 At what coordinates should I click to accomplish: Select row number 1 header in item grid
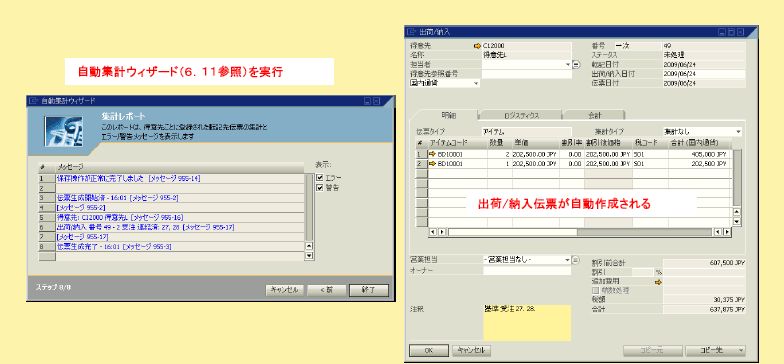point(422,154)
